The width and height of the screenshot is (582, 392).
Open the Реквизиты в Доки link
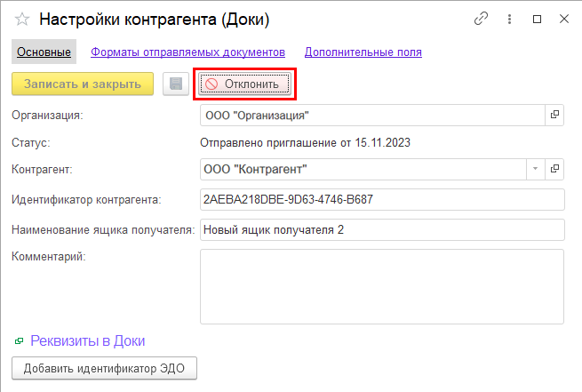(88, 340)
